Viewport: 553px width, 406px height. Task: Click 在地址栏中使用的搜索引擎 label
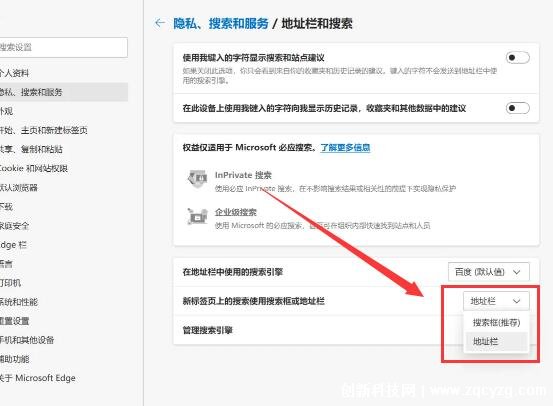(233, 272)
